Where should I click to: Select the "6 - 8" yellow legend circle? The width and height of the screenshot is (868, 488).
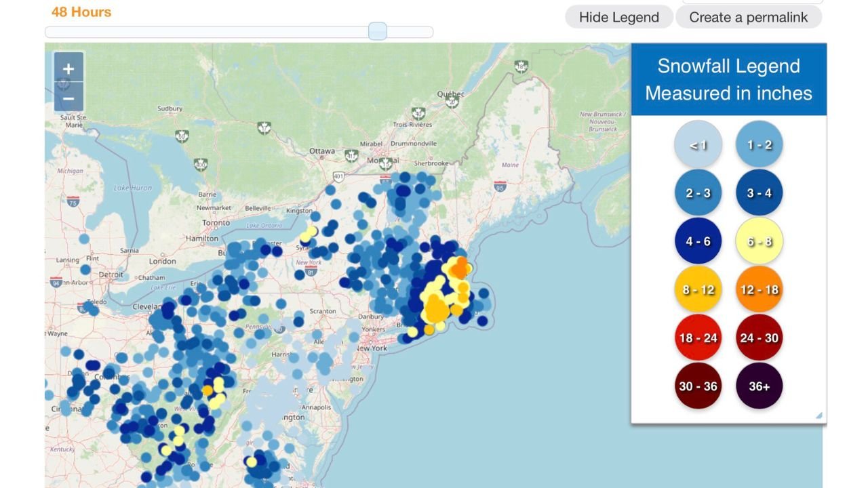[759, 241]
